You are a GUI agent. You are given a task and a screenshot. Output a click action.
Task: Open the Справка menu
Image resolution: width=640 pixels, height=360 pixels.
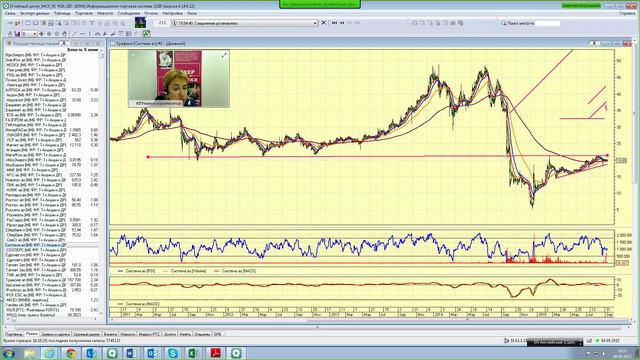tap(627, 13)
